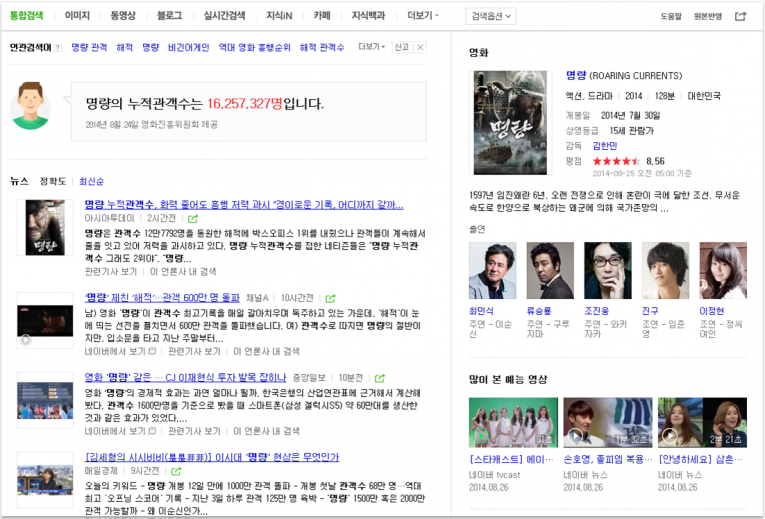The image size is (765, 519).
Task: Click the 신고 button
Action: pyautogui.click(x=402, y=47)
